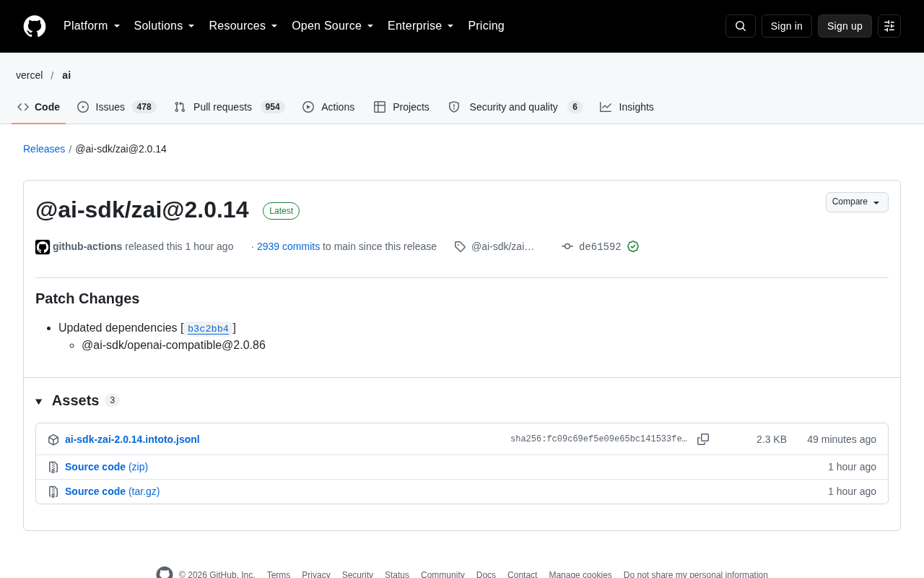Go back to Releases breadcrumb
Screen dimensions: 924x578
pyautogui.click(x=44, y=149)
